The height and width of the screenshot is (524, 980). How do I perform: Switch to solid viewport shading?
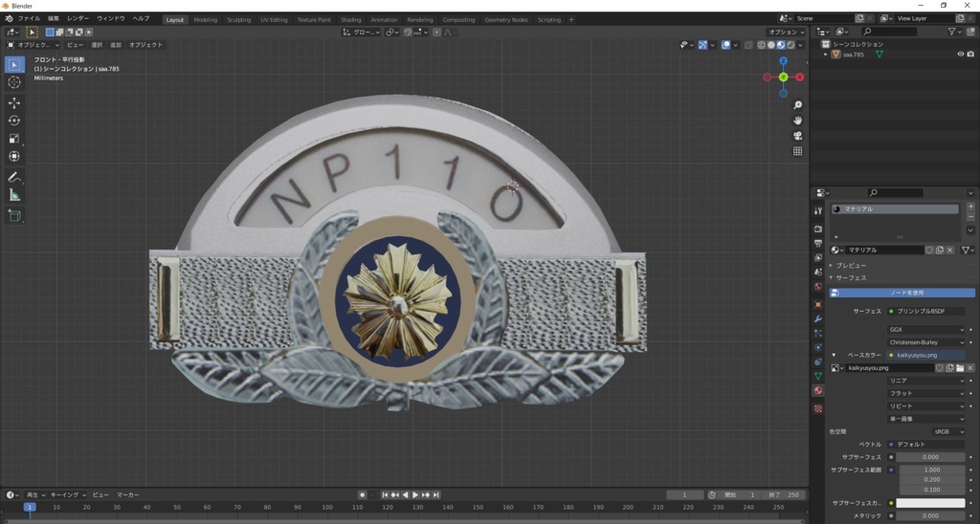771,45
